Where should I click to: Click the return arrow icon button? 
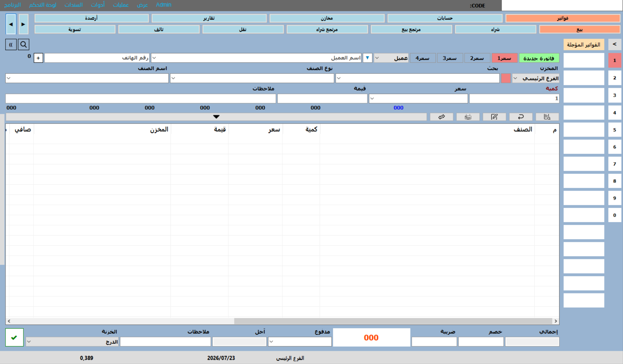(521, 117)
